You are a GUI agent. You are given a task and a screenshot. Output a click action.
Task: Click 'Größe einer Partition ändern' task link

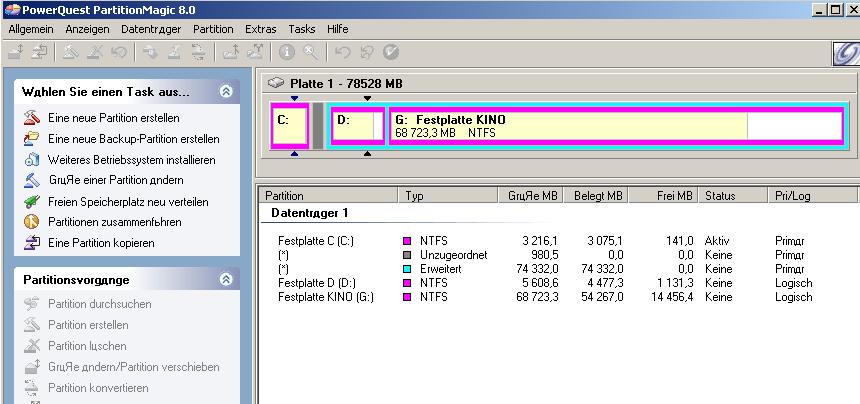pos(116,180)
